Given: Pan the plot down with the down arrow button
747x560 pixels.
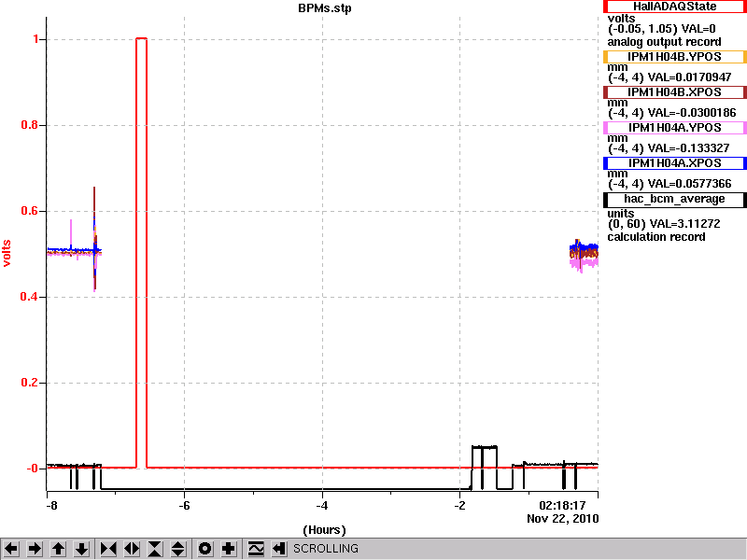Looking at the screenshot, I should [x=82, y=549].
